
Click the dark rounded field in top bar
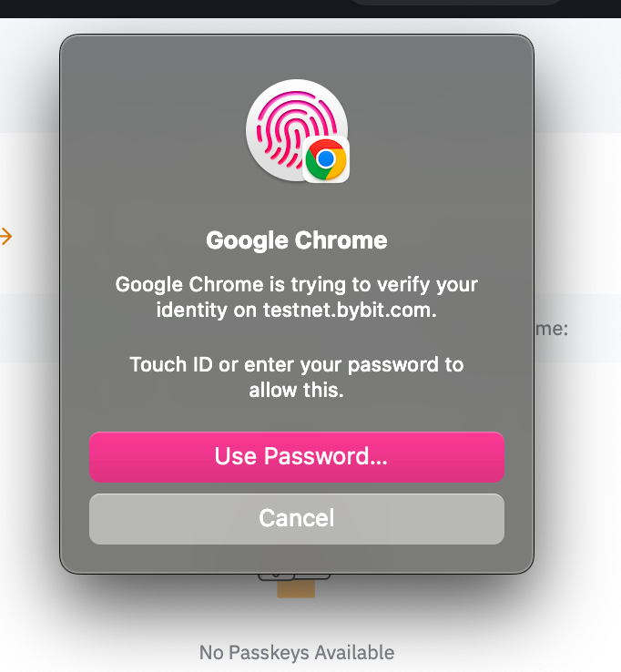click(x=455, y=3)
